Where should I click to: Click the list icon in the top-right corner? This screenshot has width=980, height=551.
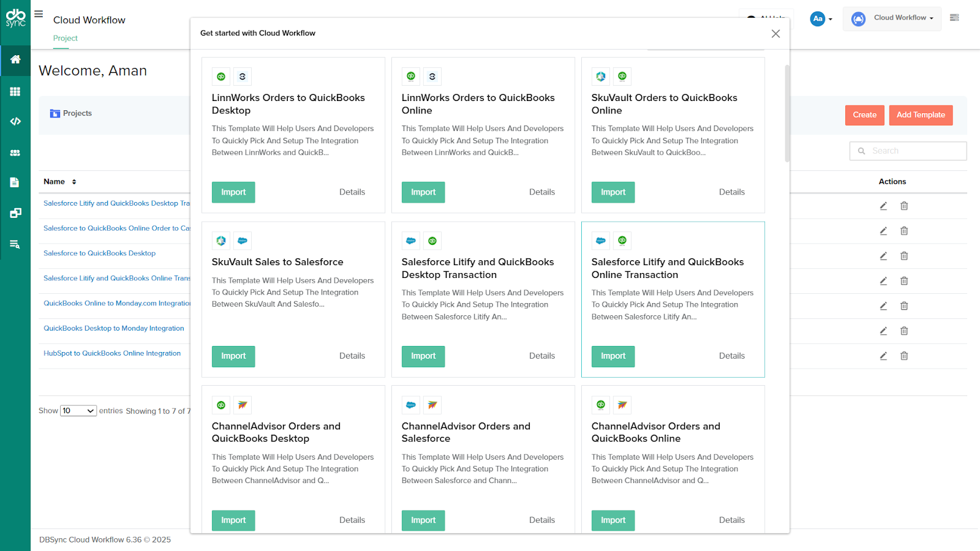(954, 17)
